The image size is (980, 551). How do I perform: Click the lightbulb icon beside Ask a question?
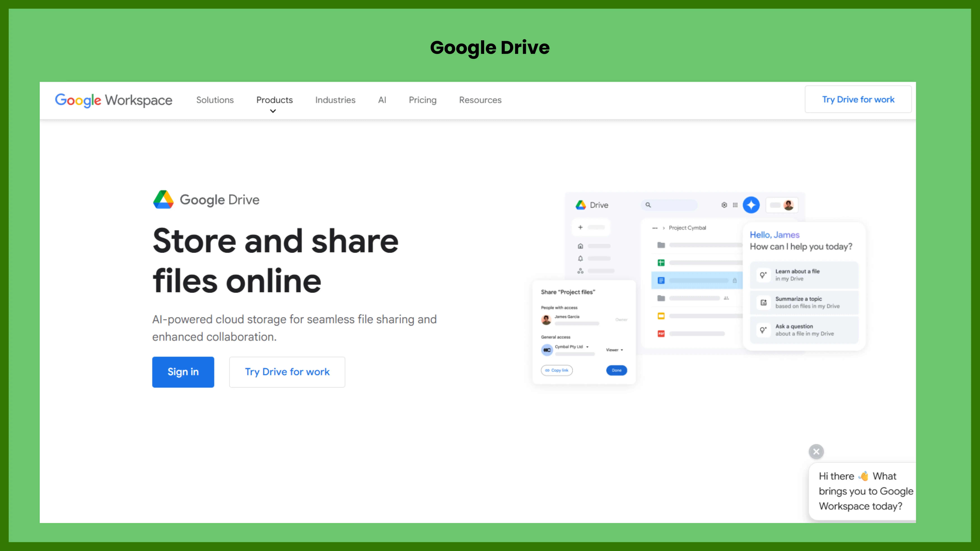click(x=763, y=330)
